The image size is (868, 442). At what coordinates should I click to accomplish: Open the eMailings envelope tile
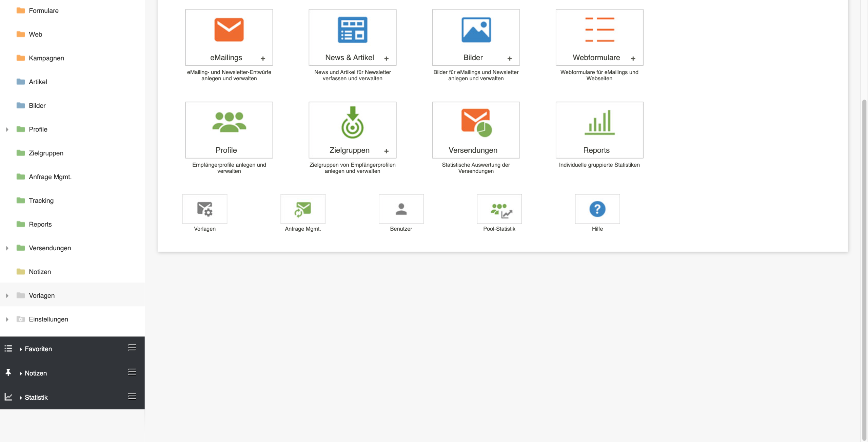tap(229, 30)
